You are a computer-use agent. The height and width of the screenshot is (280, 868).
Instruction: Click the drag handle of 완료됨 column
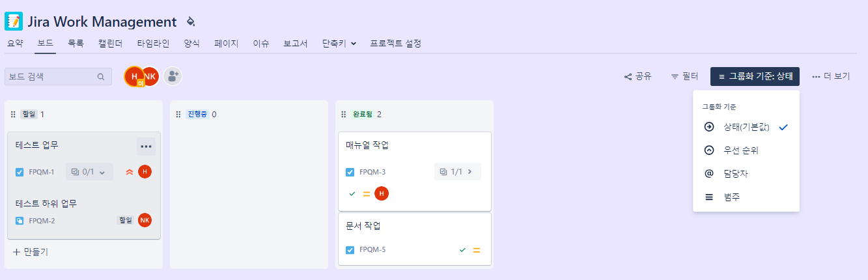point(343,115)
